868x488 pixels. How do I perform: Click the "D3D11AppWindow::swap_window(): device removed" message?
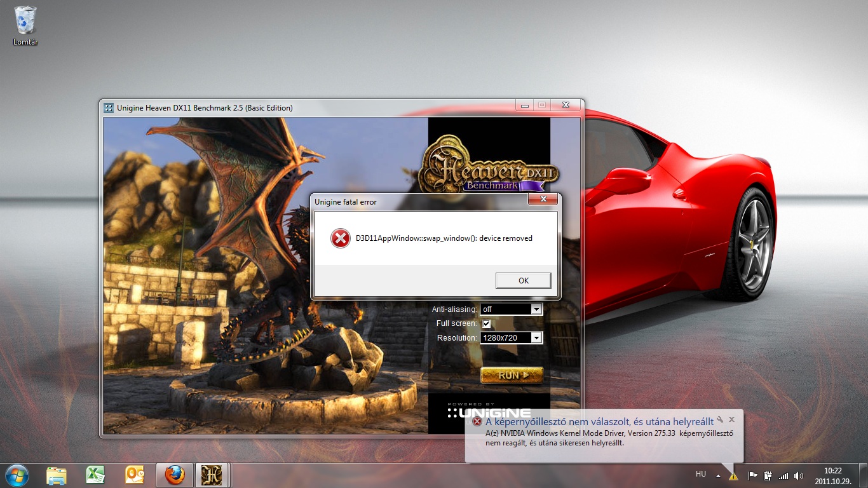444,238
